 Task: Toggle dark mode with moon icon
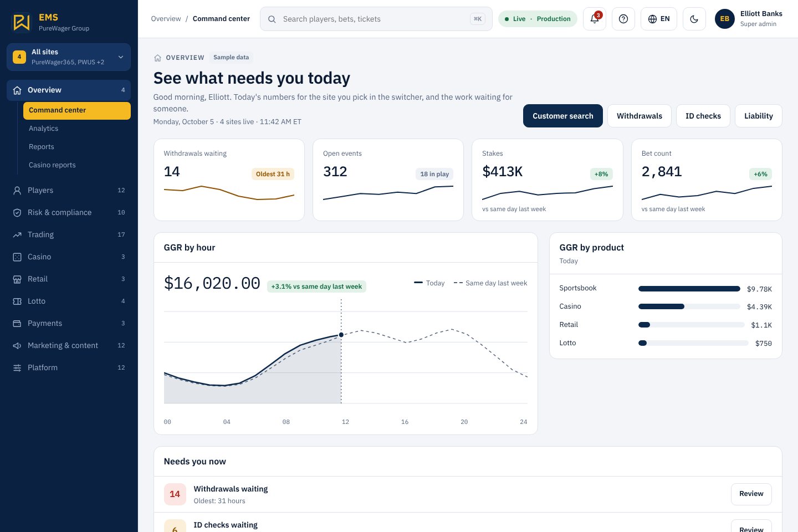694,19
